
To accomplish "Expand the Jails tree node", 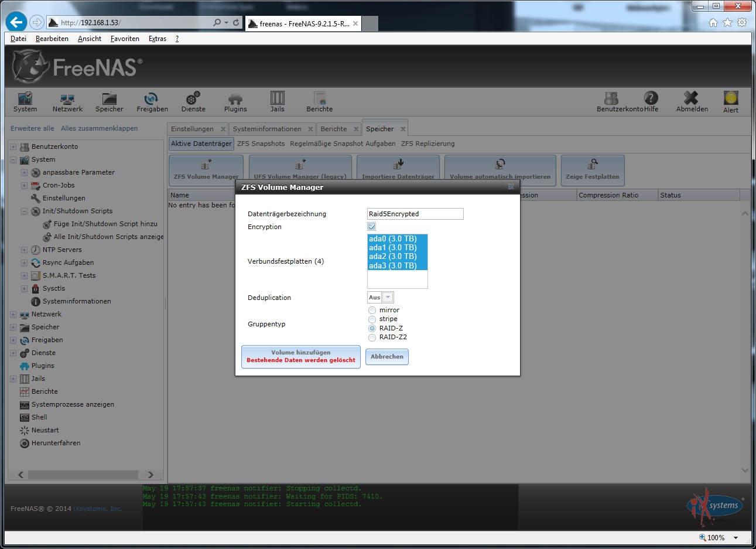I will pos(13,378).
